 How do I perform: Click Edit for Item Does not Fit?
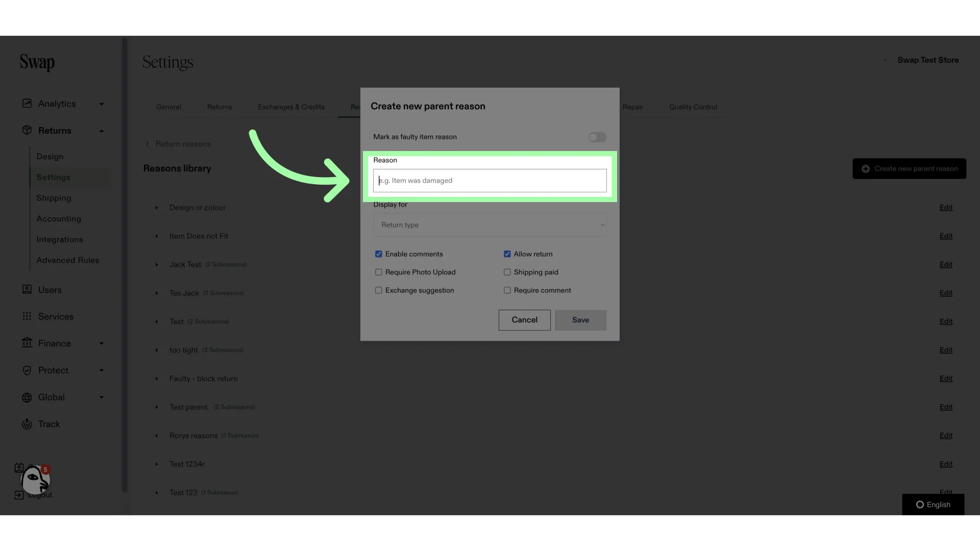pos(946,236)
